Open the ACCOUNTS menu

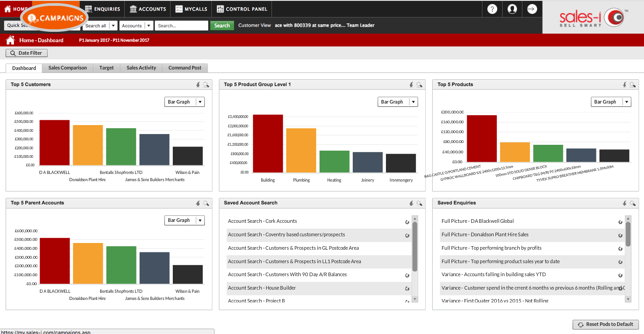point(148,9)
